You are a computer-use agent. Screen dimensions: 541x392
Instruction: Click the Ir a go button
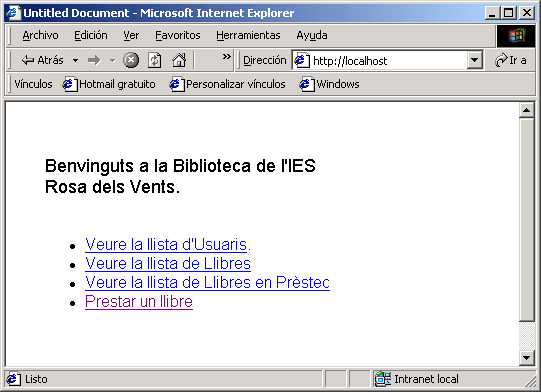[x=510, y=60]
